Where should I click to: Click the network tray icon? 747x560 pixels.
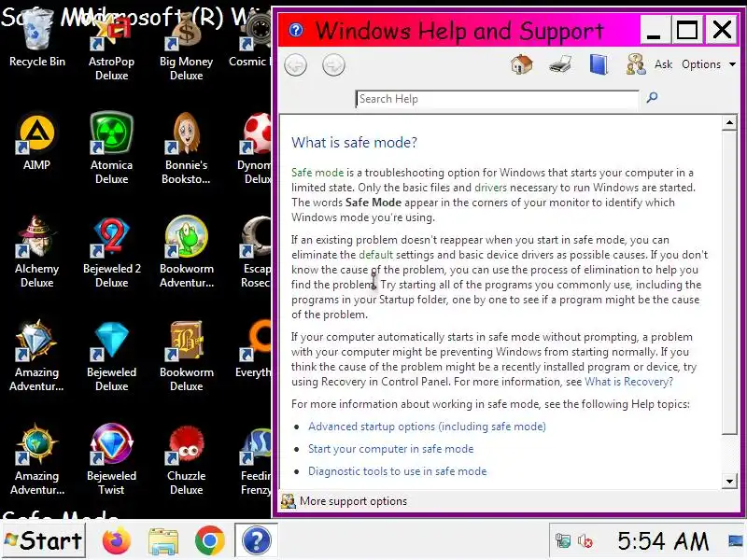(563, 541)
